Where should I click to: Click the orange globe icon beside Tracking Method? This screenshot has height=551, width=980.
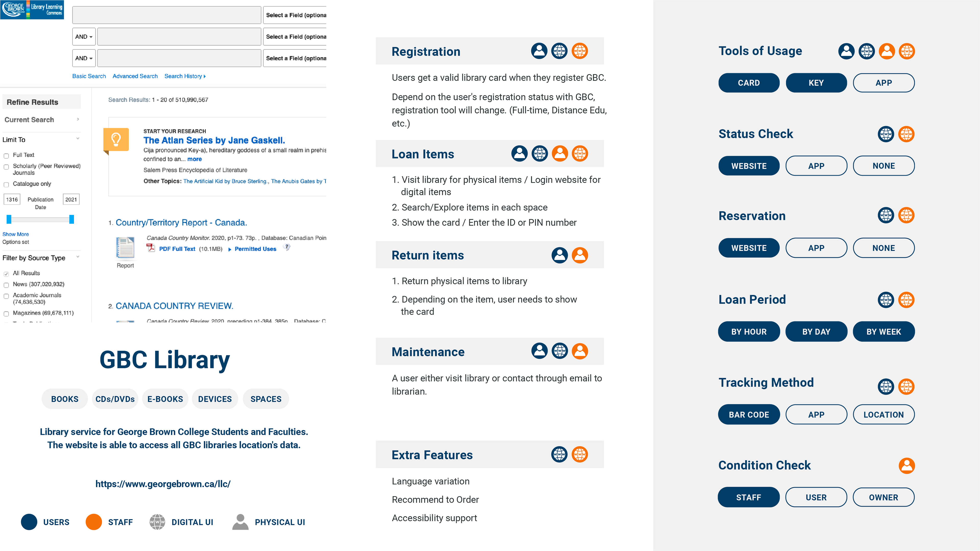coord(906,386)
